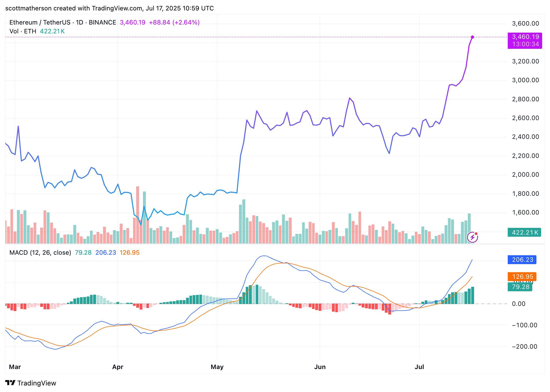Click the Vol · ETH indicator legend
Image resolution: width=550 pixels, height=392 pixels.
[x=23, y=31]
